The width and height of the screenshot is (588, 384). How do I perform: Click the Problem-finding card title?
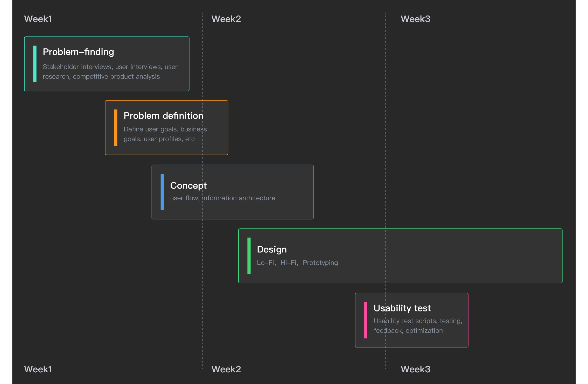[78, 52]
